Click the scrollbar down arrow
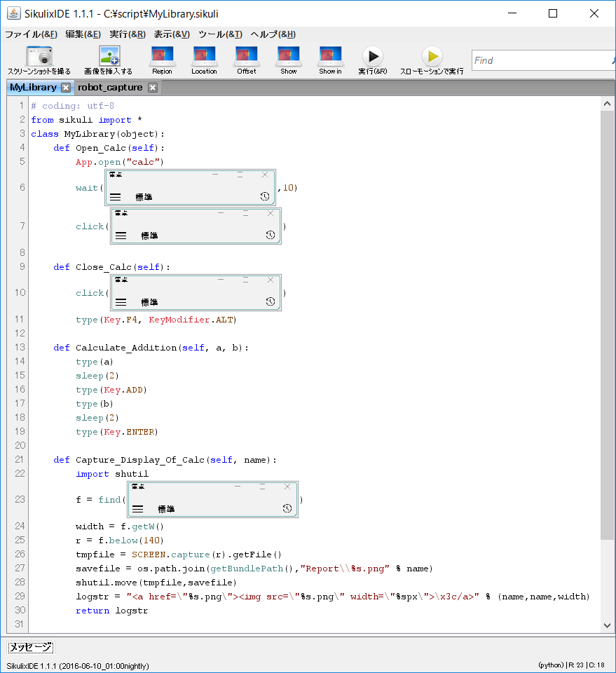Screen dimensions: 616x673 [x=607, y=624]
